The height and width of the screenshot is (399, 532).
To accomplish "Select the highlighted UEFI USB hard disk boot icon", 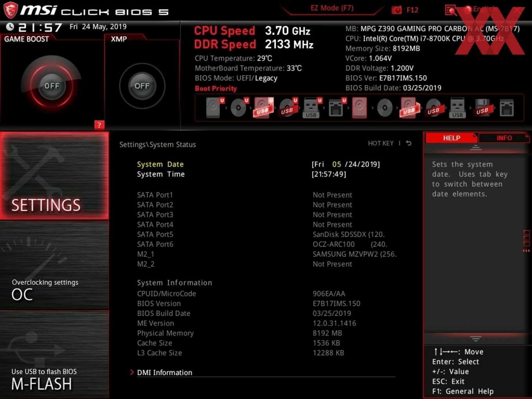I will [263, 108].
